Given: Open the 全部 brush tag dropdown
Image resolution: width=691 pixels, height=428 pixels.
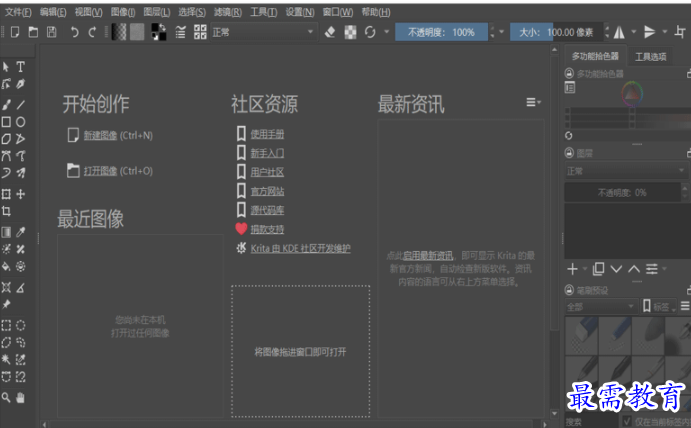Looking at the screenshot, I should 601,306.
